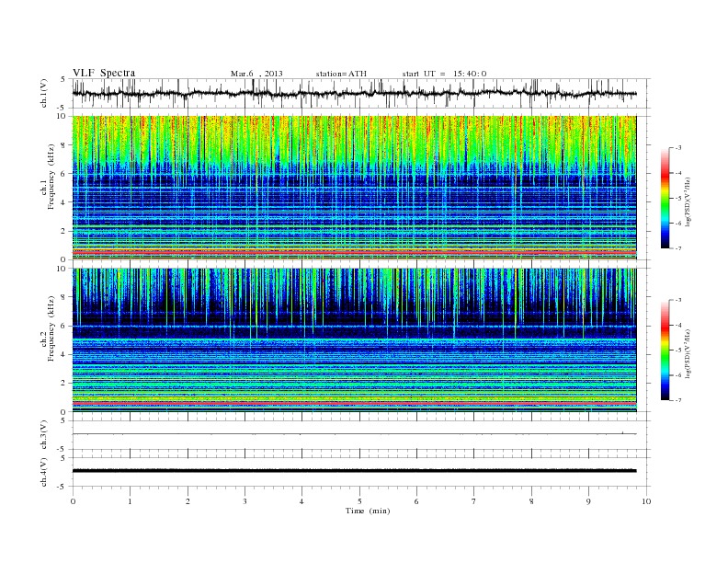Click the red low-frequency band in ch.2 spectrogram

point(354,404)
